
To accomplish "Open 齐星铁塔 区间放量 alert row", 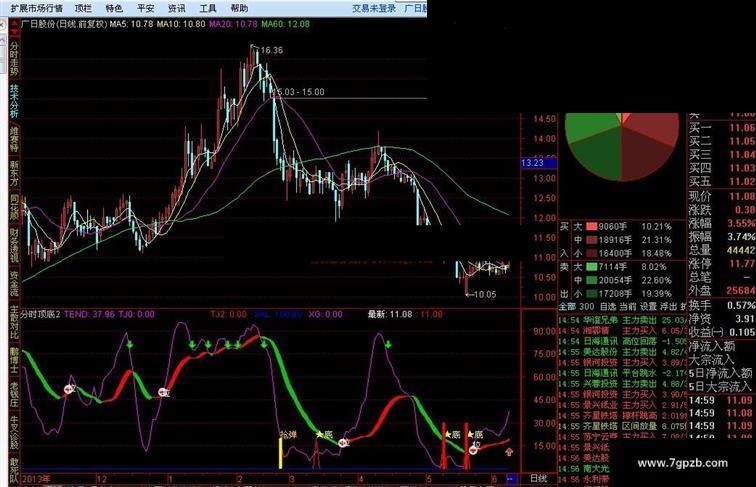I will coord(622,426).
